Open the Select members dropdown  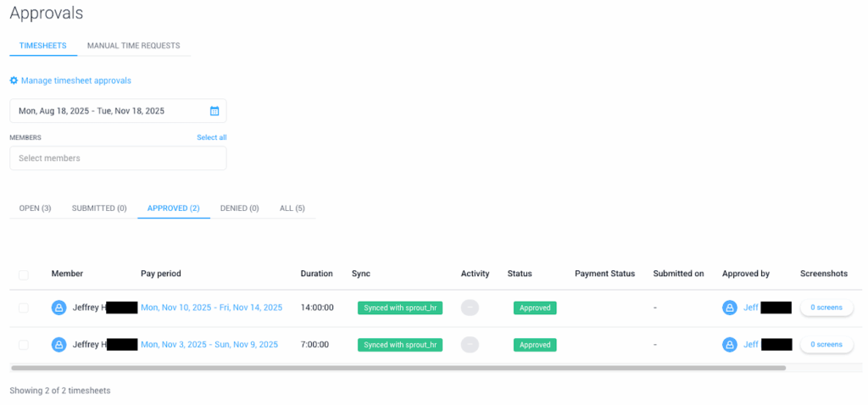click(x=118, y=158)
